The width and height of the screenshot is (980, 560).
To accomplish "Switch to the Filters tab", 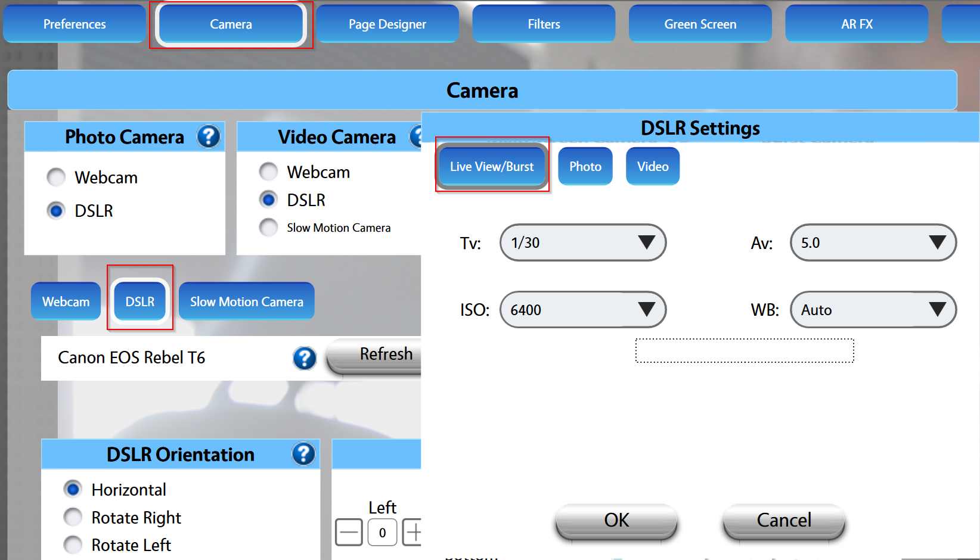I will pyautogui.click(x=544, y=24).
